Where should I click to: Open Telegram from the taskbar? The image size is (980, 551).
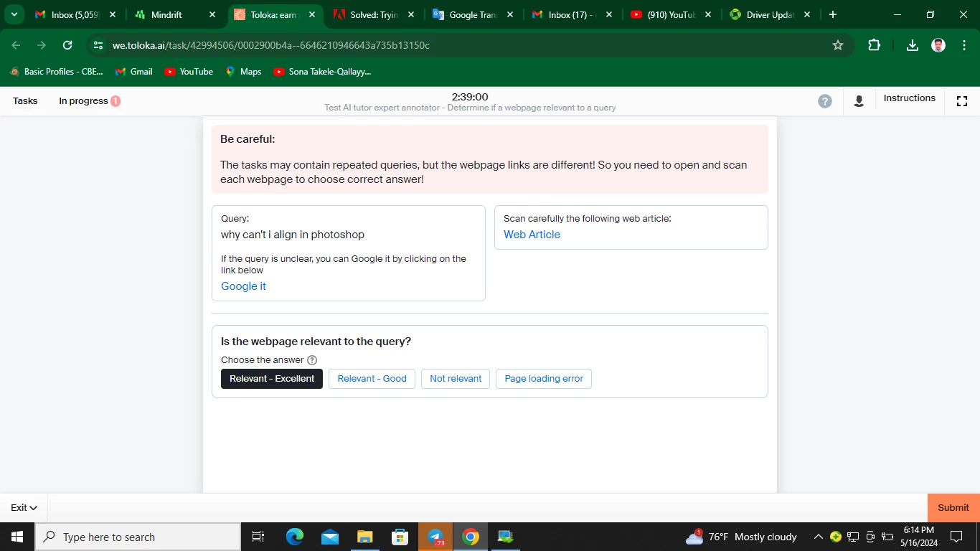click(x=435, y=537)
